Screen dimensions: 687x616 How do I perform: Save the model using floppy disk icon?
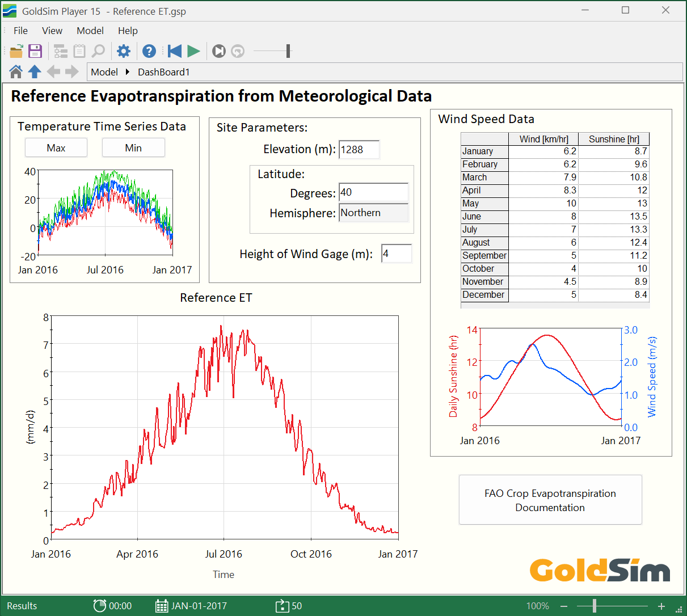tap(35, 52)
